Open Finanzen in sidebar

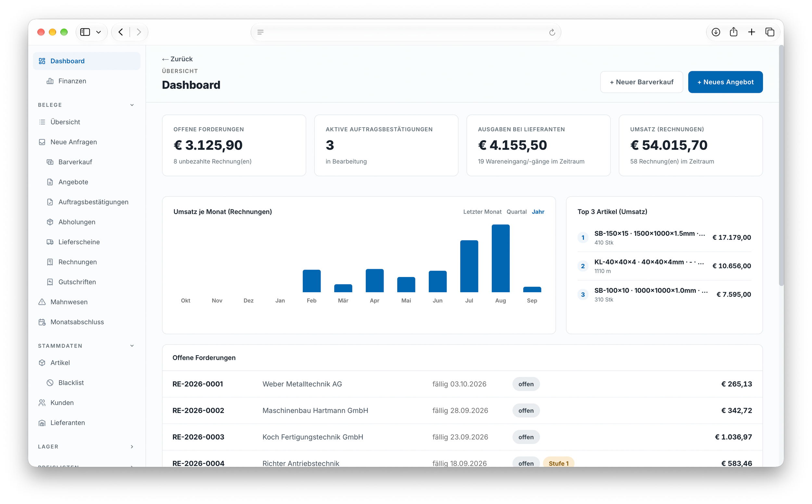click(87, 81)
